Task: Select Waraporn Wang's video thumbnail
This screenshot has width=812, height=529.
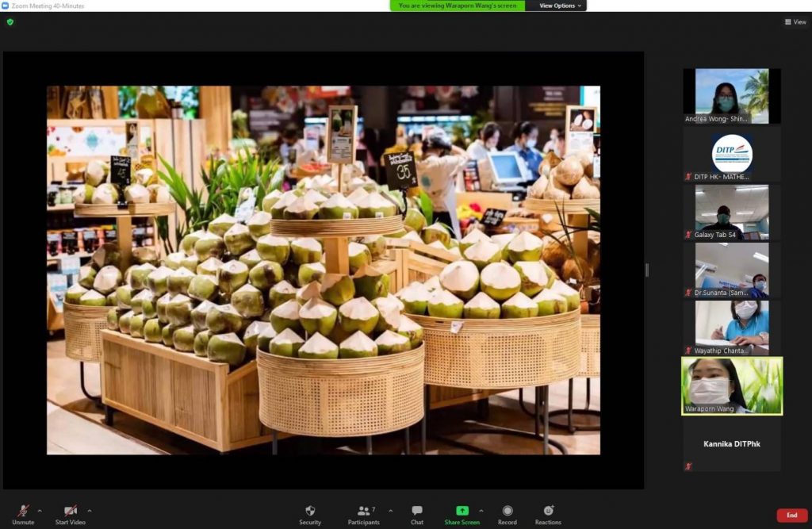Action: [732, 385]
